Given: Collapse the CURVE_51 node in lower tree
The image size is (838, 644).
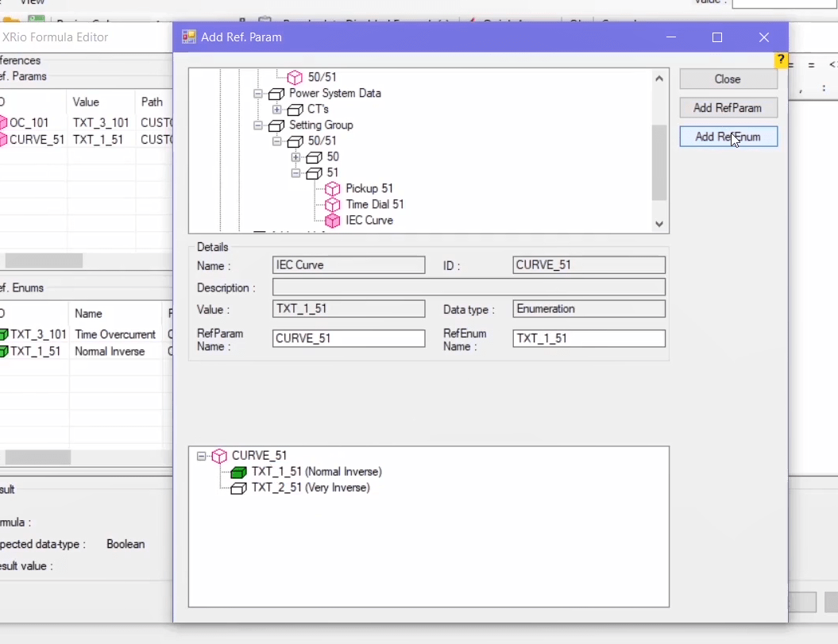Looking at the screenshot, I should pyautogui.click(x=201, y=457).
